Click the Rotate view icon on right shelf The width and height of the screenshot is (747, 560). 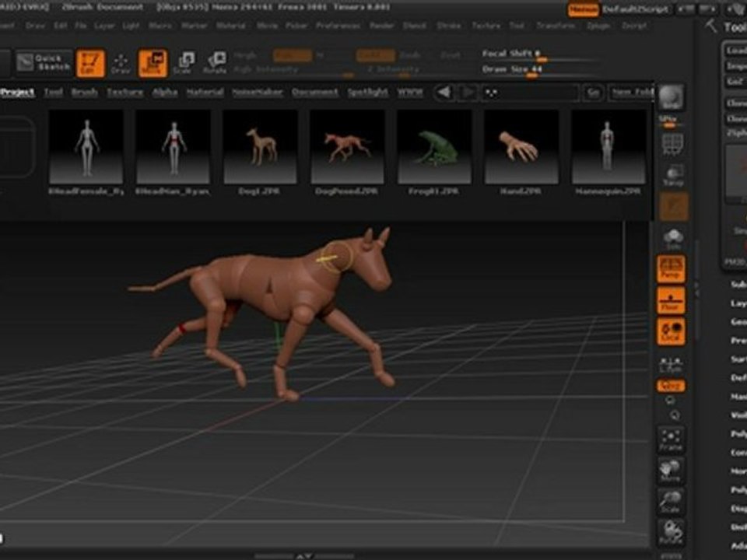click(x=671, y=532)
